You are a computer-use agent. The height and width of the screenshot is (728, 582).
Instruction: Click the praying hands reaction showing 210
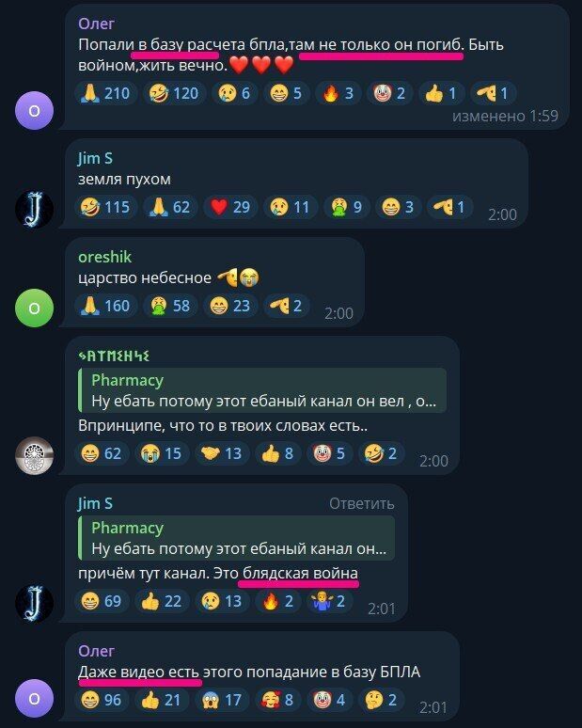click(x=106, y=93)
